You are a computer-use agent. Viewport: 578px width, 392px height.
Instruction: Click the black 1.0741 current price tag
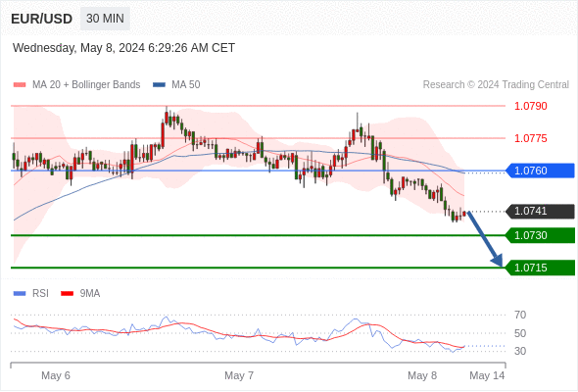click(541, 212)
